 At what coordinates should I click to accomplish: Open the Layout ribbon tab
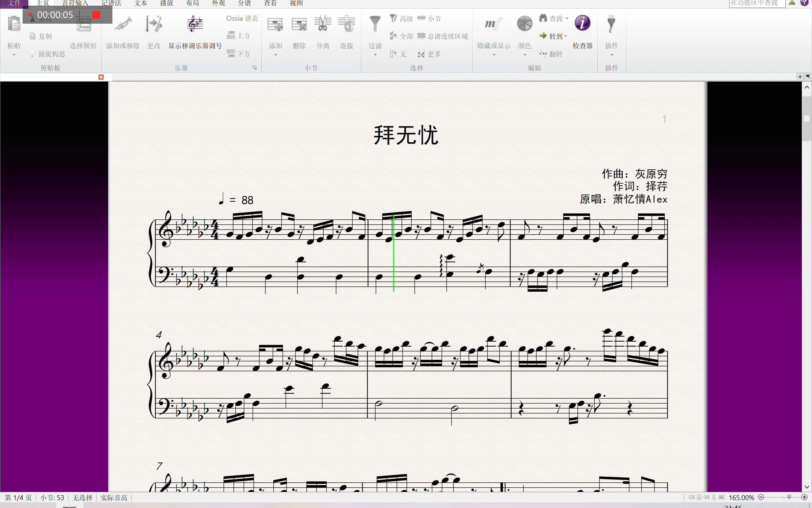point(192,3)
